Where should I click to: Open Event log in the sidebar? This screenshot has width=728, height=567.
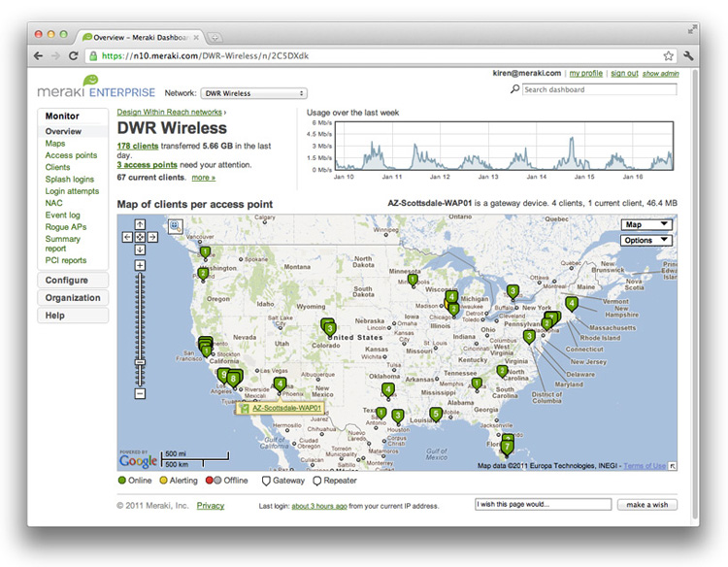click(x=62, y=216)
